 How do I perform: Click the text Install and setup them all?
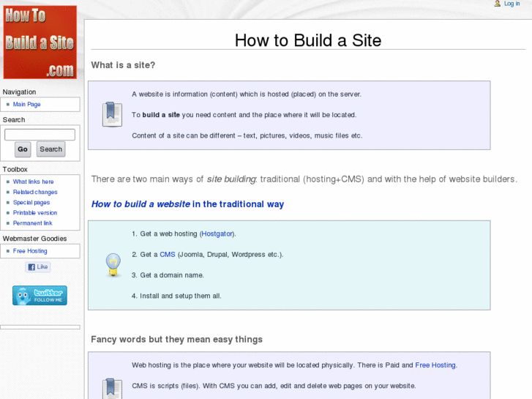181,296
